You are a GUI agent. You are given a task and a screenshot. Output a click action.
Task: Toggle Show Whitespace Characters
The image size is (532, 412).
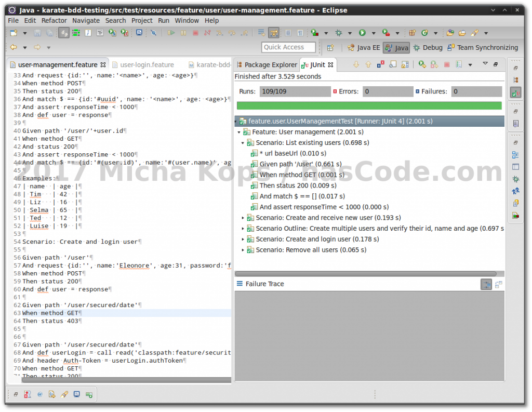click(x=300, y=32)
